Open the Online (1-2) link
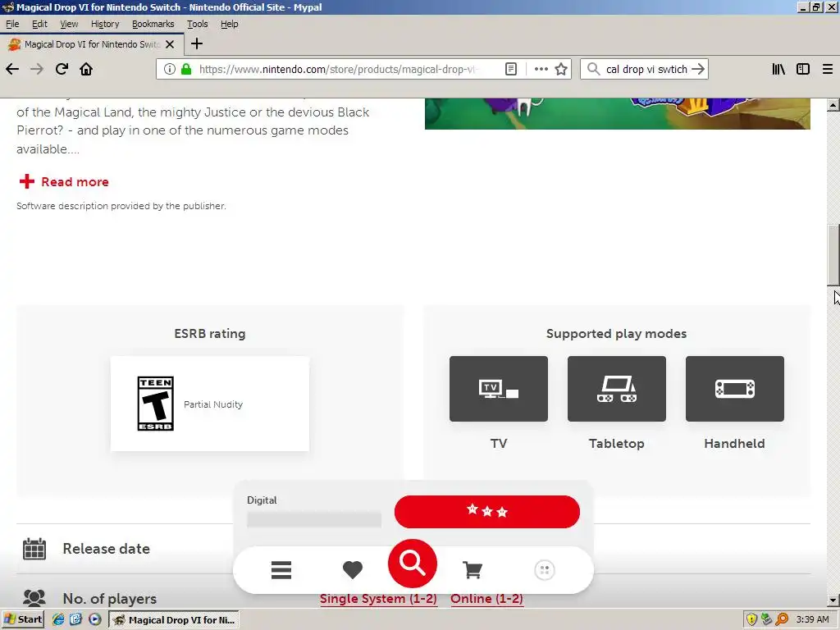This screenshot has height=630, width=840. point(486,599)
